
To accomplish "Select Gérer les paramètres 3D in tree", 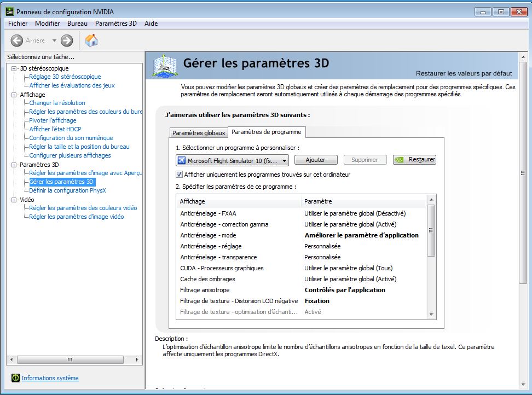I will pyautogui.click(x=61, y=182).
